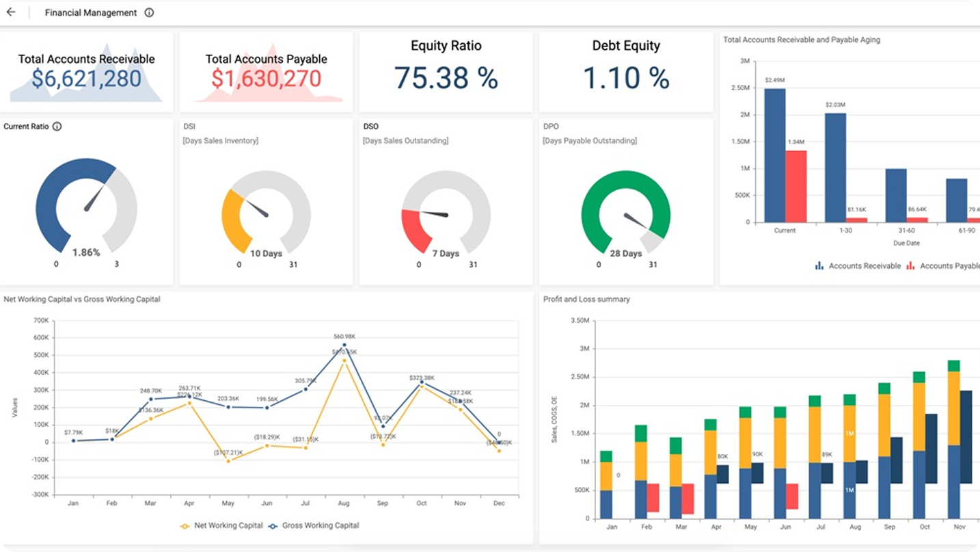Click the info icon next to Current Ratio
Viewport: 980px width, 552px height.
coord(57,127)
